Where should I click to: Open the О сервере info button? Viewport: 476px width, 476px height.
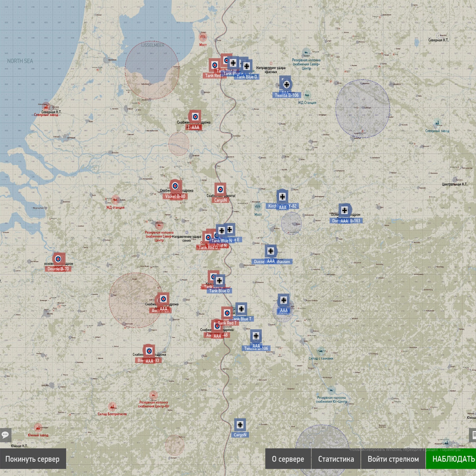(288, 459)
